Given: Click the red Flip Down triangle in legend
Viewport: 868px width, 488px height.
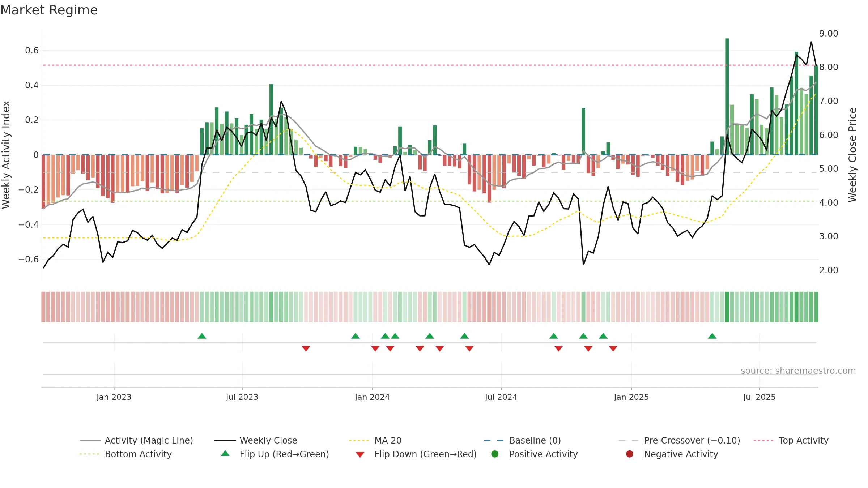Looking at the screenshot, I should 360,454.
